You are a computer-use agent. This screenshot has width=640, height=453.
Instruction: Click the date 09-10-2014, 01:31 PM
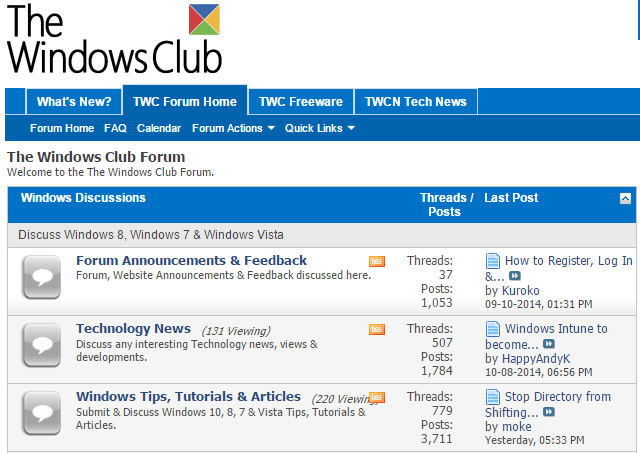539,304
